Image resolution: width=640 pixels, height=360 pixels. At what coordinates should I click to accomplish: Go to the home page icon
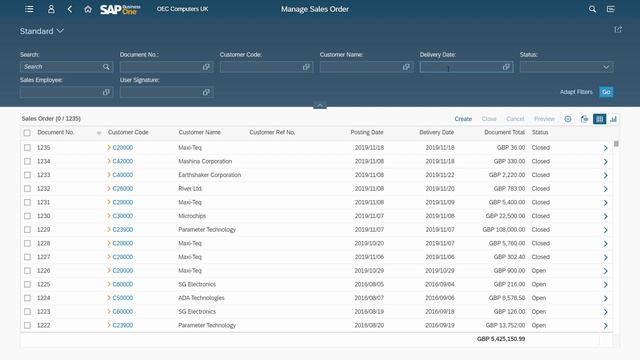click(x=88, y=9)
